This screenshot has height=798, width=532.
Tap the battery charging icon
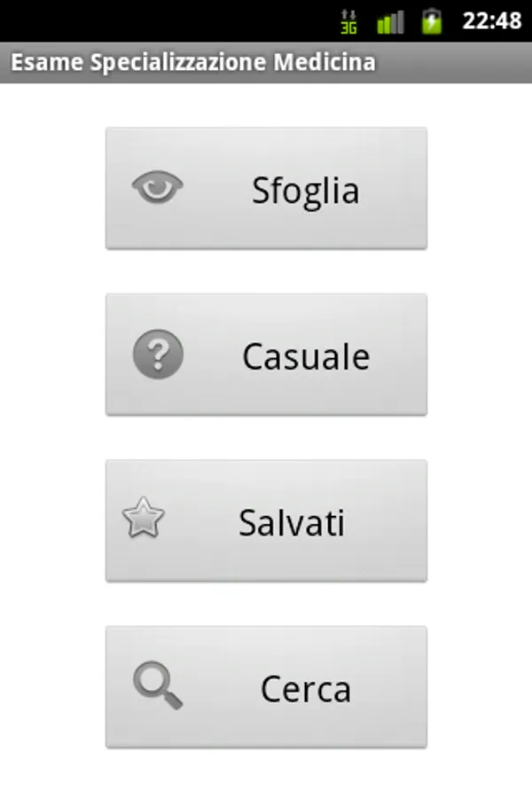coord(432,21)
